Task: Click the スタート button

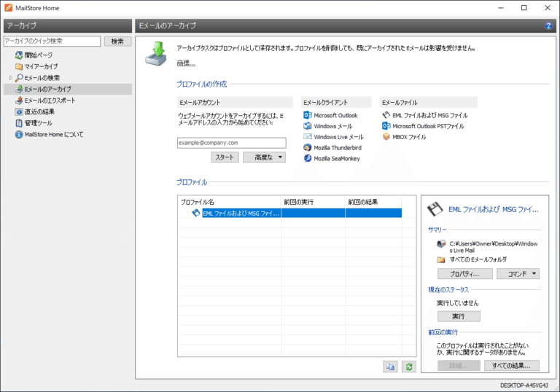Action: coord(225,157)
